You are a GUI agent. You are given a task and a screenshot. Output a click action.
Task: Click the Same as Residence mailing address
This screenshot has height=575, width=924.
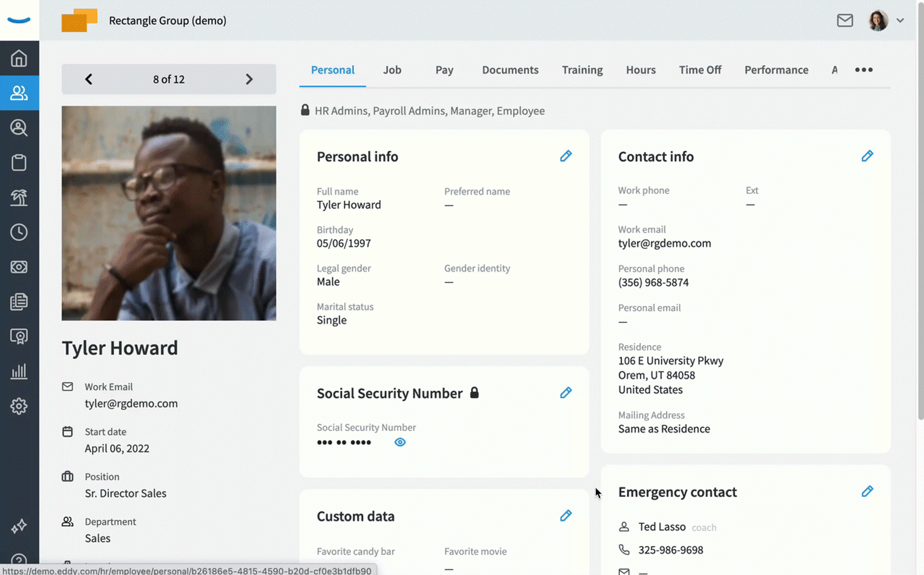tap(664, 429)
